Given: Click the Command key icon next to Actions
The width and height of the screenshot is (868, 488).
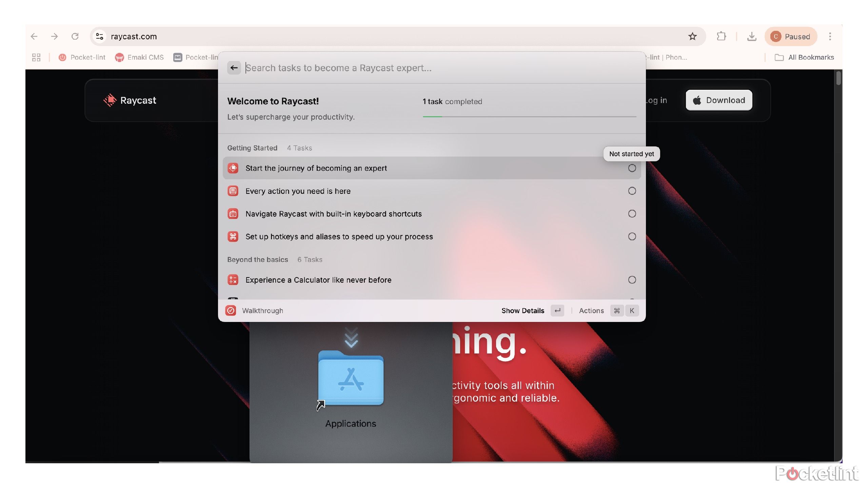Looking at the screenshot, I should [x=617, y=310].
